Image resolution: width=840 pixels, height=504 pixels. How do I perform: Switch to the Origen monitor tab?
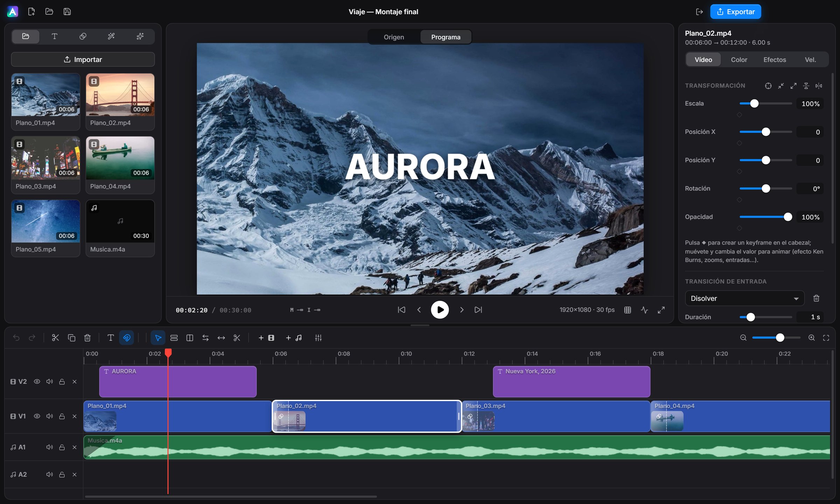pos(394,37)
